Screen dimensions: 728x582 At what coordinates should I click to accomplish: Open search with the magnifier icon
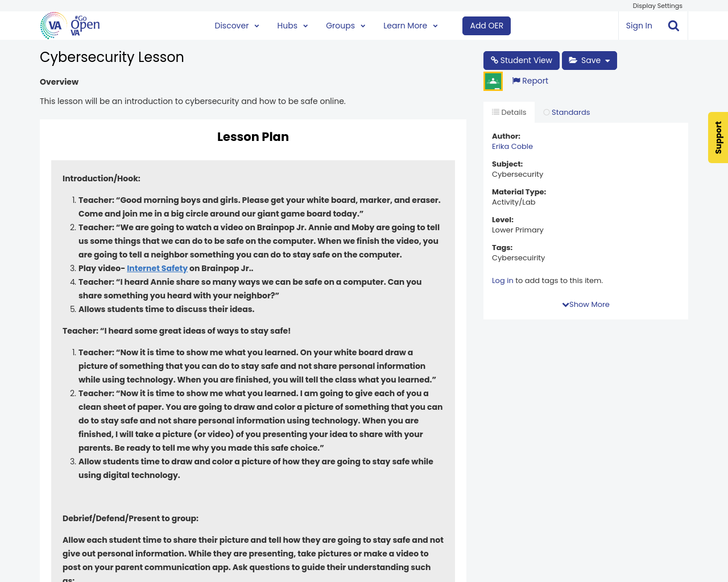[x=673, y=26]
